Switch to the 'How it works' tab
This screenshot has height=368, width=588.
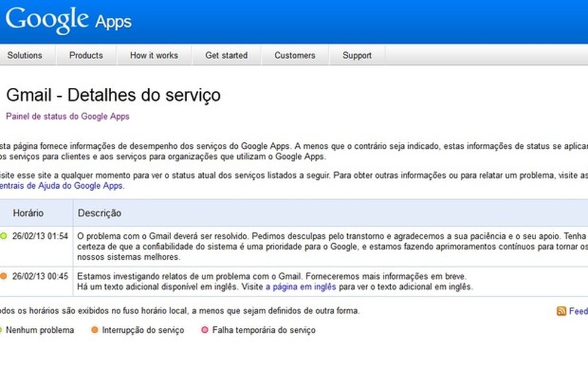(x=154, y=55)
